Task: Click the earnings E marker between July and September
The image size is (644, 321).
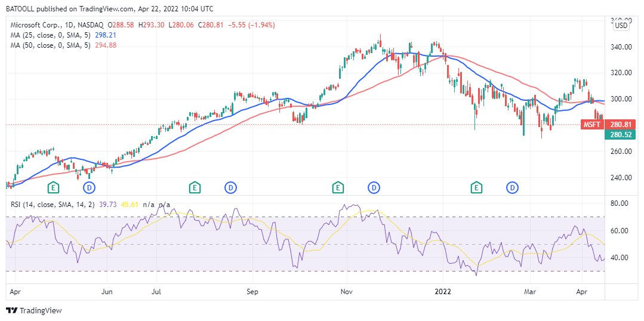Action: click(x=194, y=187)
